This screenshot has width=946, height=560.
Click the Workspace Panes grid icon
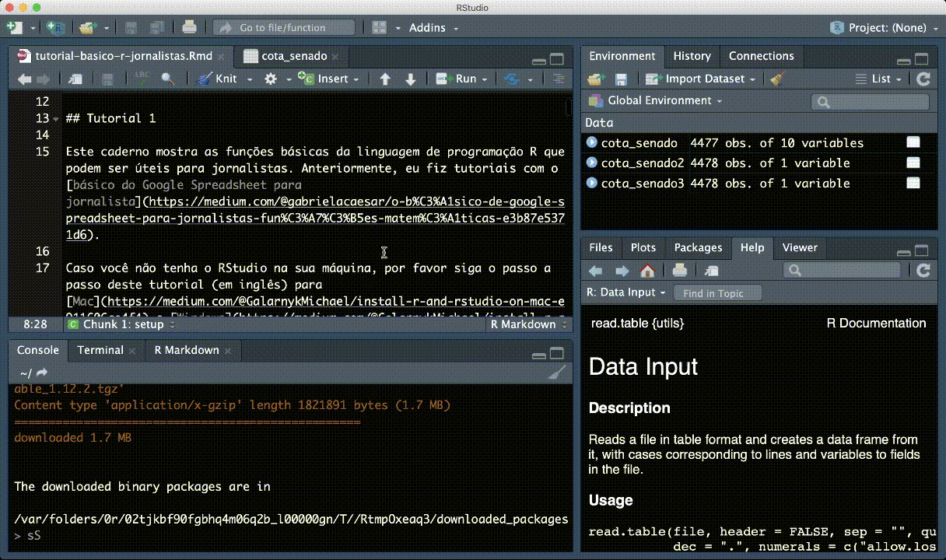click(x=380, y=27)
